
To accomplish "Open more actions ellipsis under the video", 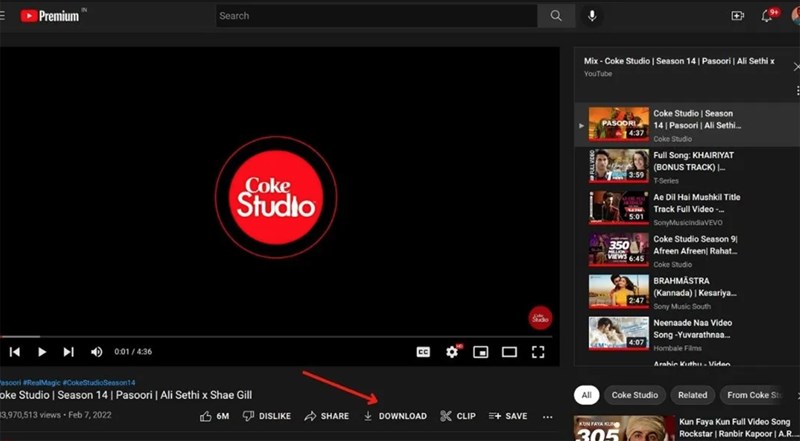I will click(547, 416).
